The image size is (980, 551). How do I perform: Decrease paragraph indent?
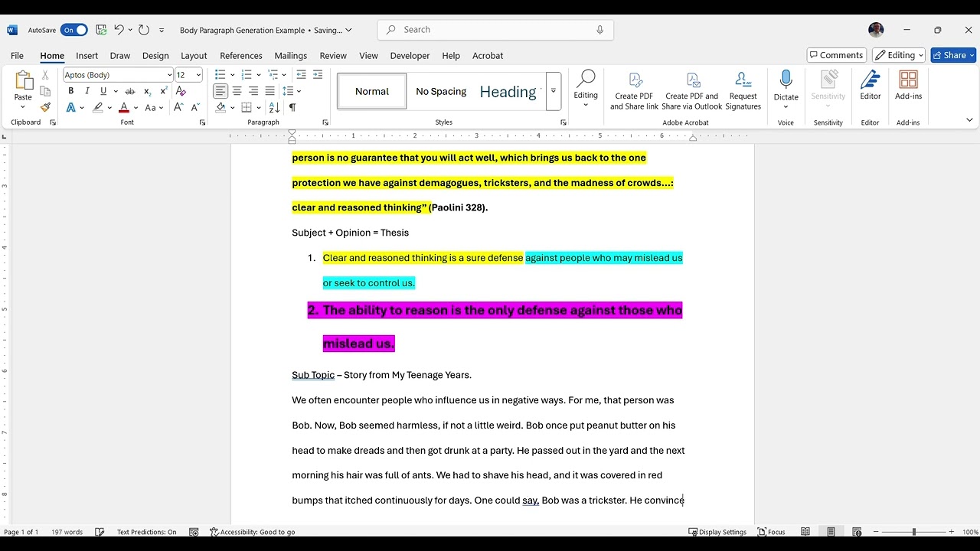pos(301,74)
